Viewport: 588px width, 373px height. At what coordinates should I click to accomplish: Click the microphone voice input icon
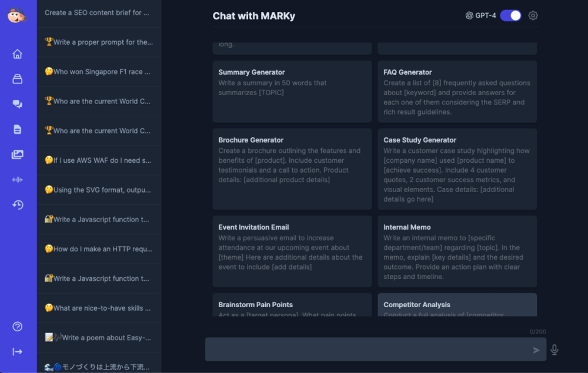[x=554, y=350]
